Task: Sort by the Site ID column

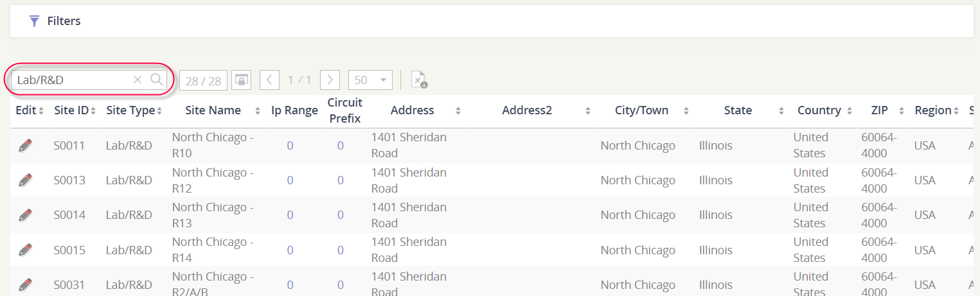Action: (x=75, y=110)
